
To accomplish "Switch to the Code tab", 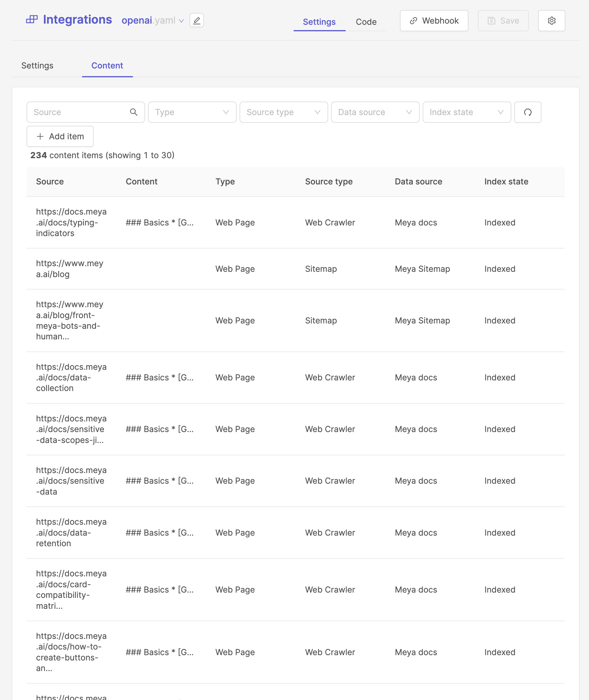I will 366,22.
